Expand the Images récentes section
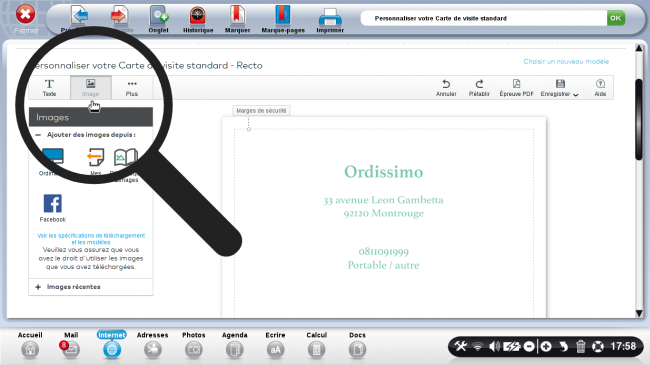This screenshot has width=650, height=365. 38,287
